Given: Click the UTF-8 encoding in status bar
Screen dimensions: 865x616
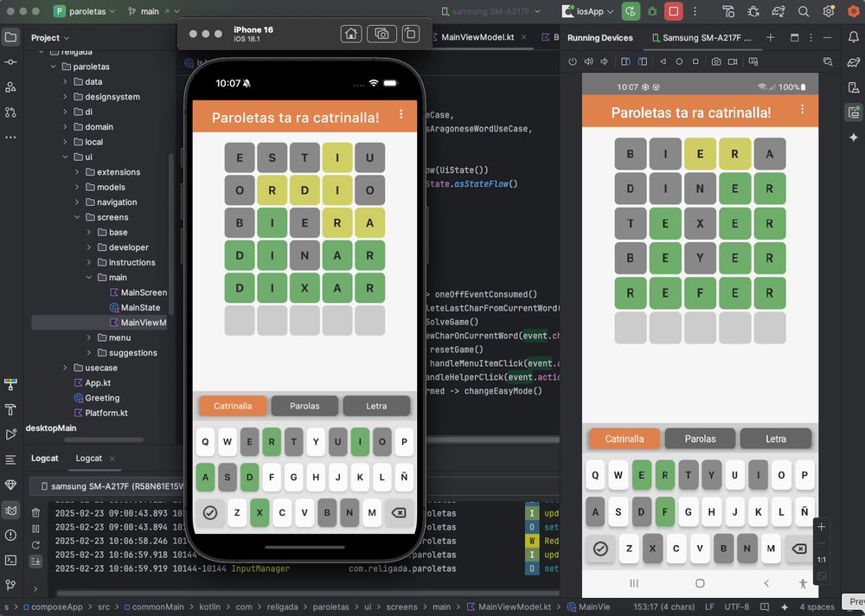Looking at the screenshot, I should (x=737, y=606).
